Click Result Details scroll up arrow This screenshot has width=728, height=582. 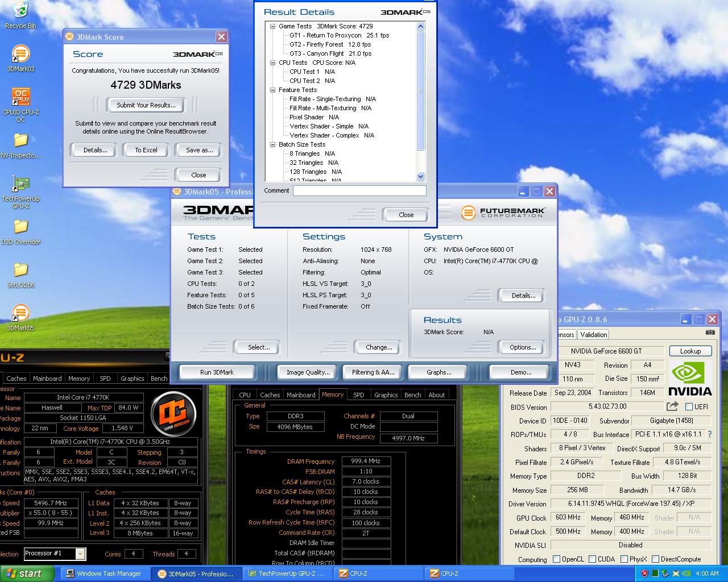pyautogui.click(x=421, y=26)
